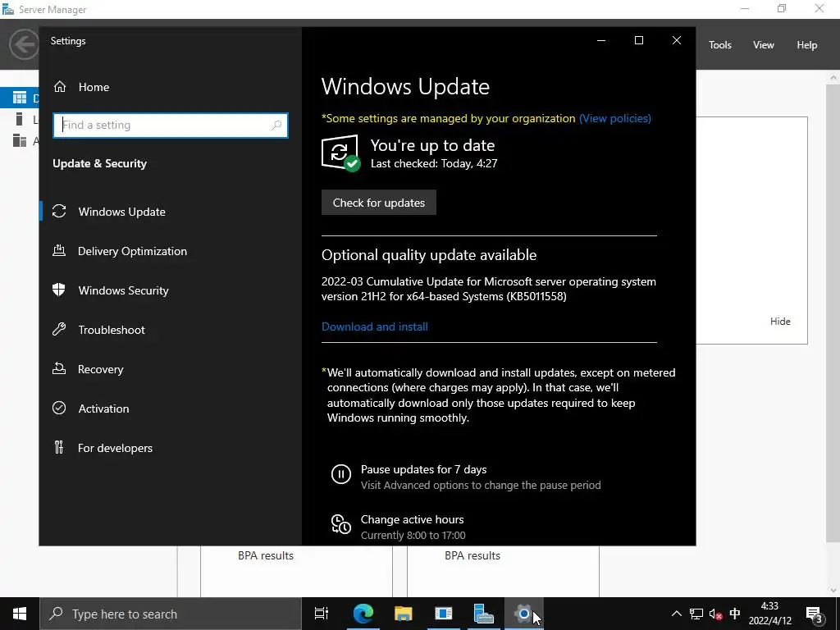Click in the Find a setting box

171,126
